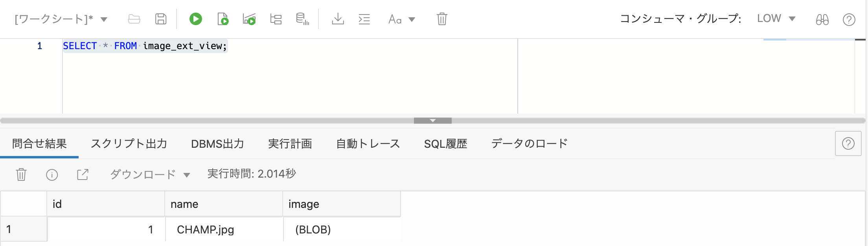Image resolution: width=868 pixels, height=246 pixels.
Task: Open the Explain Plan icon in the toolbar
Action: click(x=276, y=19)
